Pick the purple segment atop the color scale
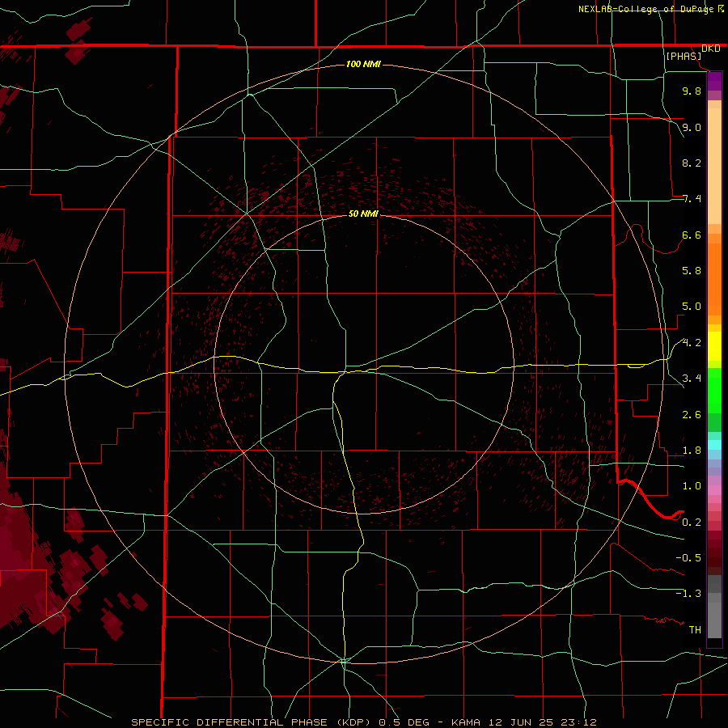 pyautogui.click(x=714, y=81)
